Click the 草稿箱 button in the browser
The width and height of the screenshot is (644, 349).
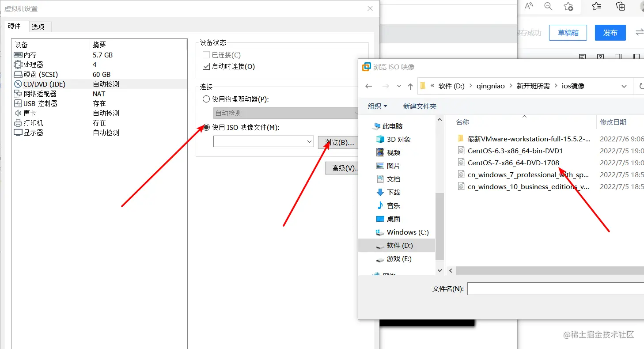[568, 33]
